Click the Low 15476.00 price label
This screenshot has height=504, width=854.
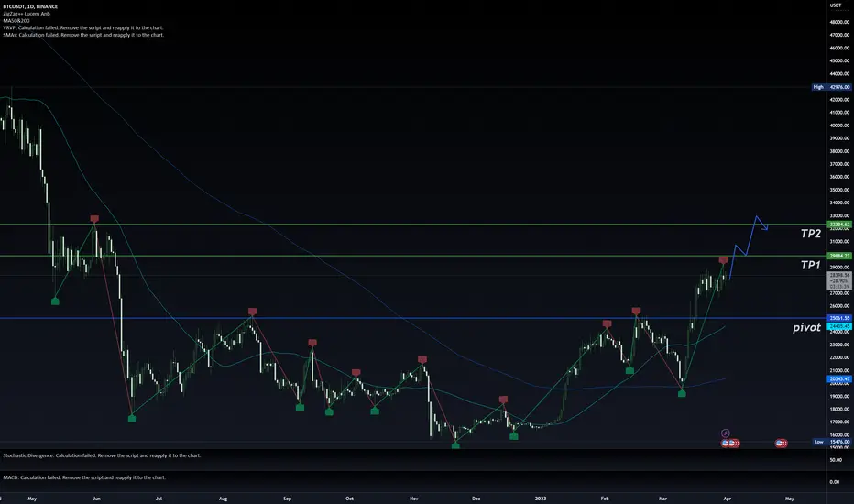(832, 442)
